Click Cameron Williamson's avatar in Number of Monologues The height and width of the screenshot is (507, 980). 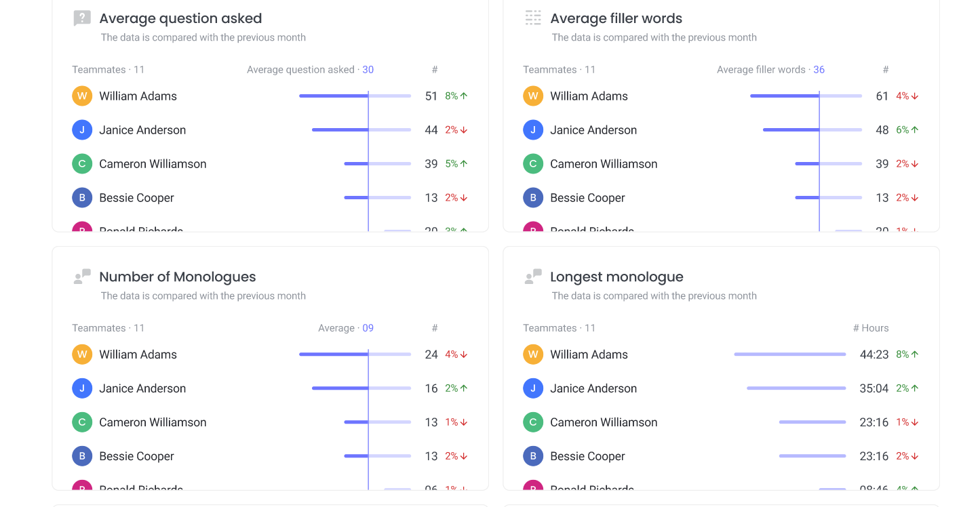tap(81, 422)
